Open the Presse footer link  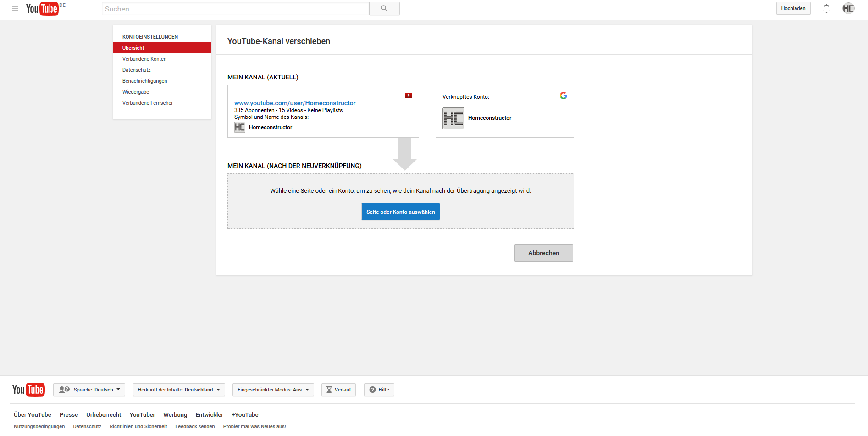pyautogui.click(x=69, y=414)
